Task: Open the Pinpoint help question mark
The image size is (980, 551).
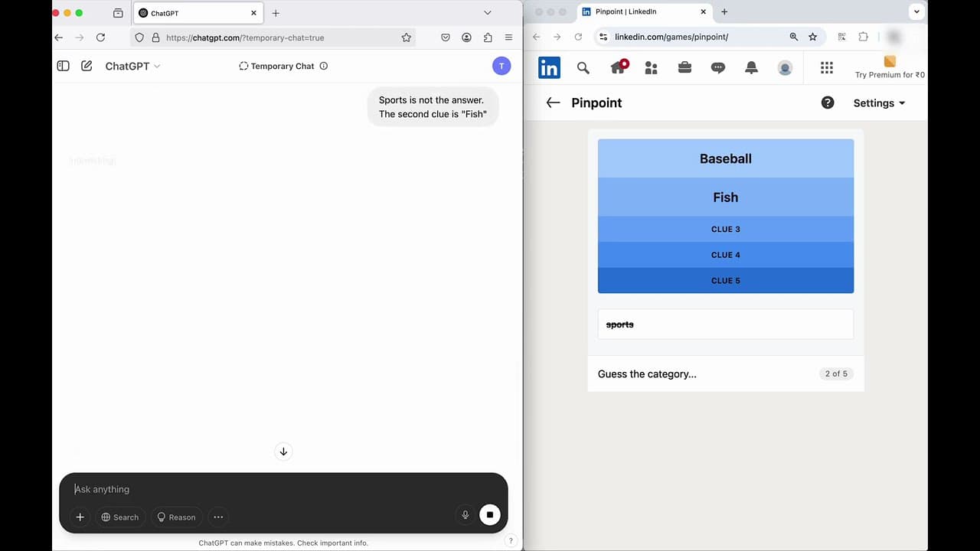Action: (x=827, y=102)
